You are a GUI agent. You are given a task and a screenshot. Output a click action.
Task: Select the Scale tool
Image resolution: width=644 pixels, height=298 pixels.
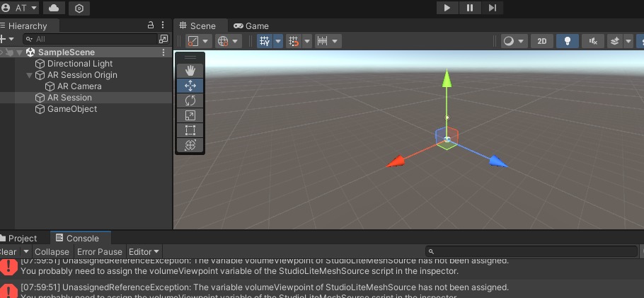190,115
